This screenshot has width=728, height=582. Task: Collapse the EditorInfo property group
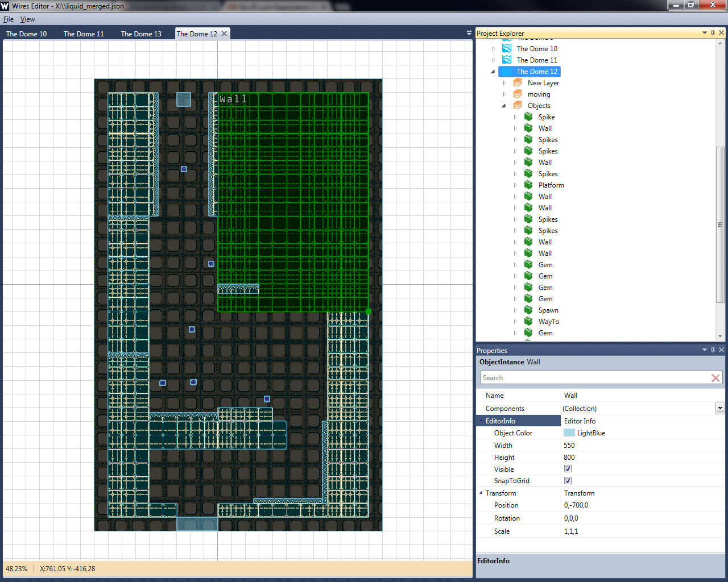481,421
